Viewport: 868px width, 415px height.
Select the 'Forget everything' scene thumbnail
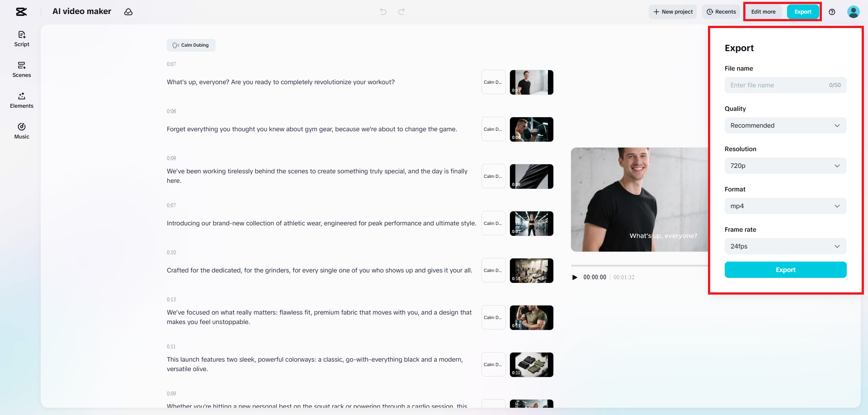532,129
